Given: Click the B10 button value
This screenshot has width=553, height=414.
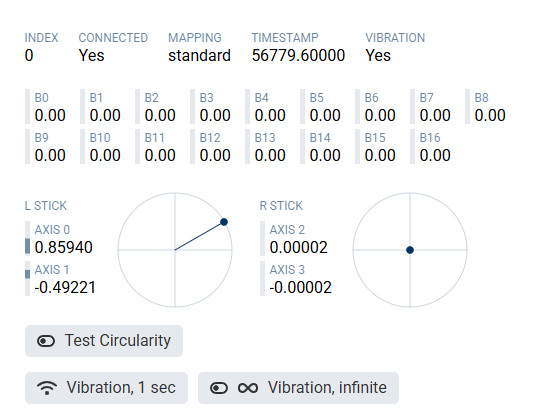Looking at the screenshot, I should tap(105, 156).
